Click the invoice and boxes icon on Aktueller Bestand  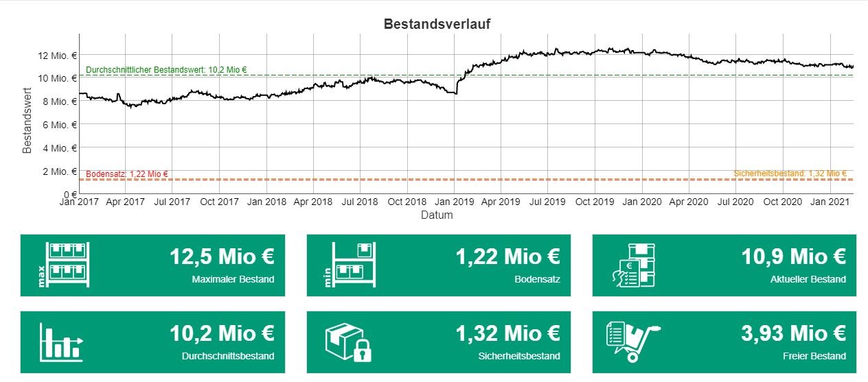(632, 265)
